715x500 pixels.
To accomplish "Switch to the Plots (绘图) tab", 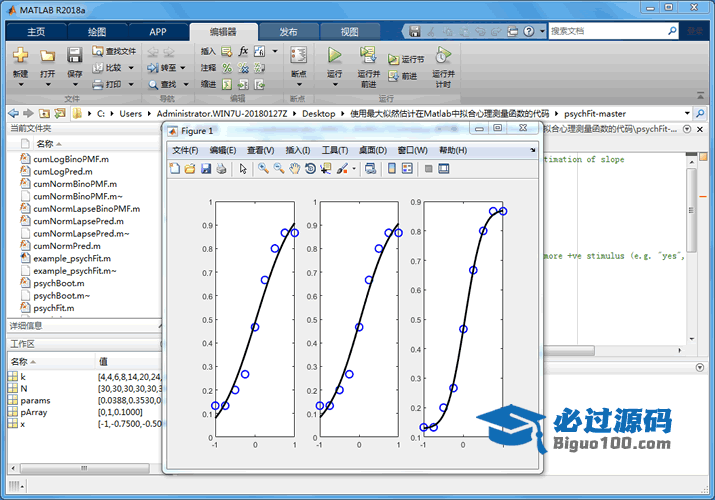I will pyautogui.click(x=97, y=32).
